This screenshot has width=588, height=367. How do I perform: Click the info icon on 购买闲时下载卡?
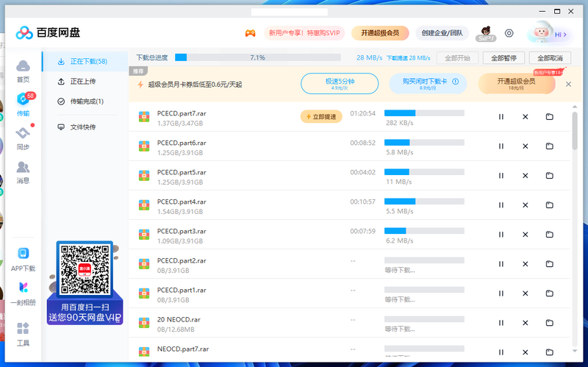pos(455,82)
